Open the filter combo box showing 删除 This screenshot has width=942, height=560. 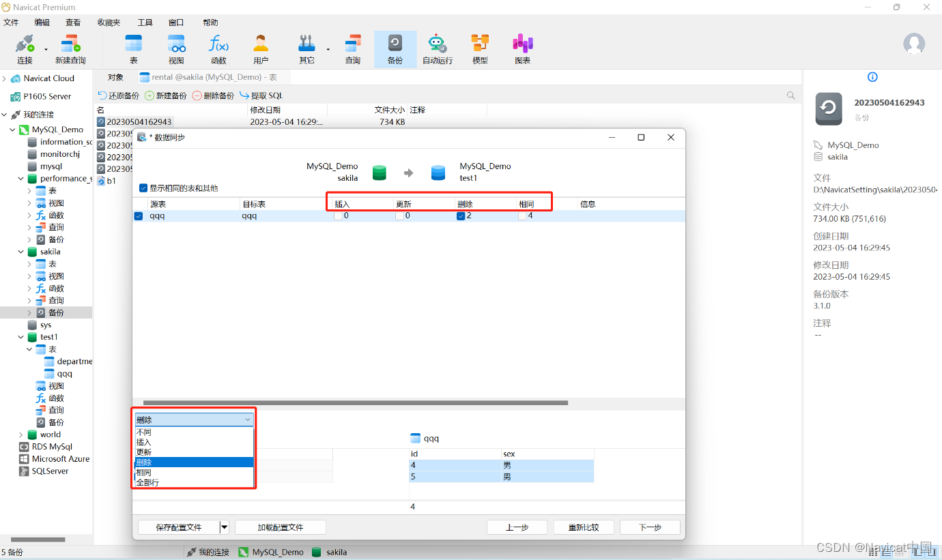point(194,419)
